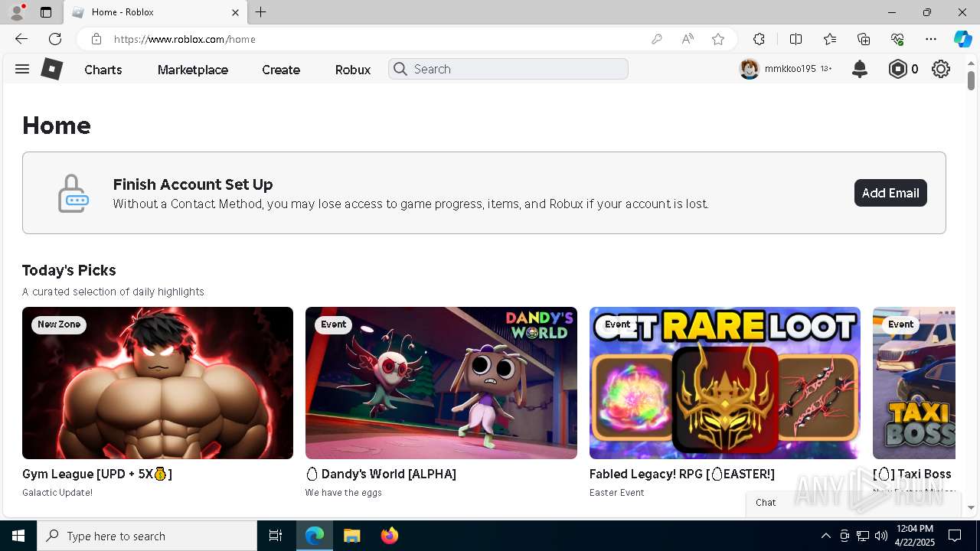Open Tab actions menu icon
Screen dimensions: 980x551
click(46, 12)
